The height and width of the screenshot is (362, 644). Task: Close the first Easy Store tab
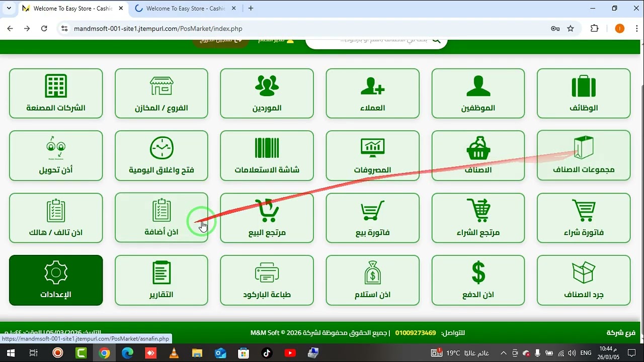click(x=121, y=9)
